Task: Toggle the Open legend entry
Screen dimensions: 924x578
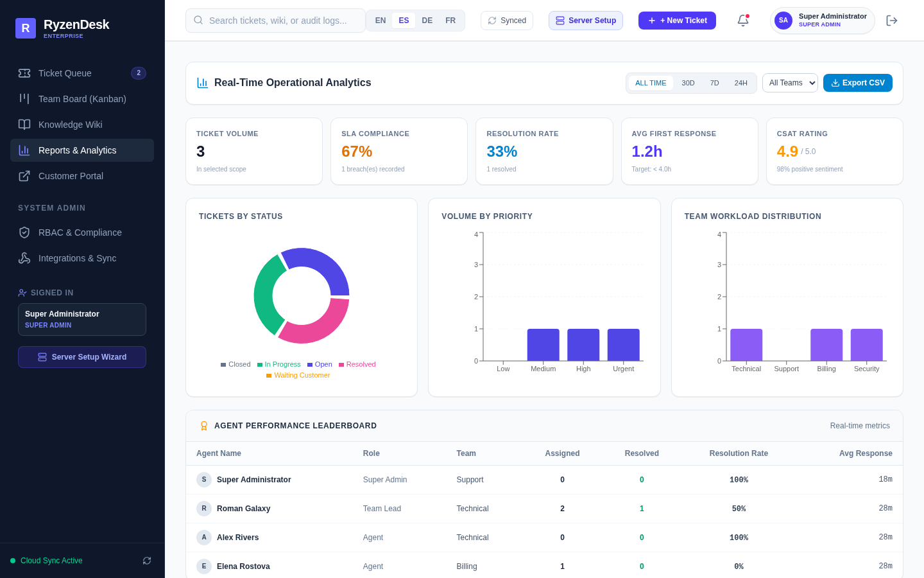Action: [x=320, y=364]
